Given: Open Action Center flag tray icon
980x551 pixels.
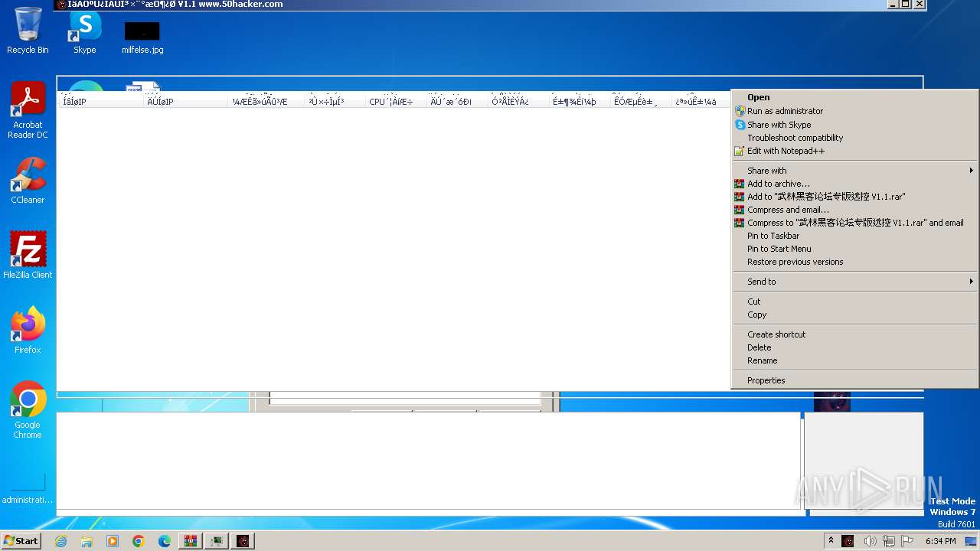Looking at the screenshot, I should pyautogui.click(x=908, y=541).
